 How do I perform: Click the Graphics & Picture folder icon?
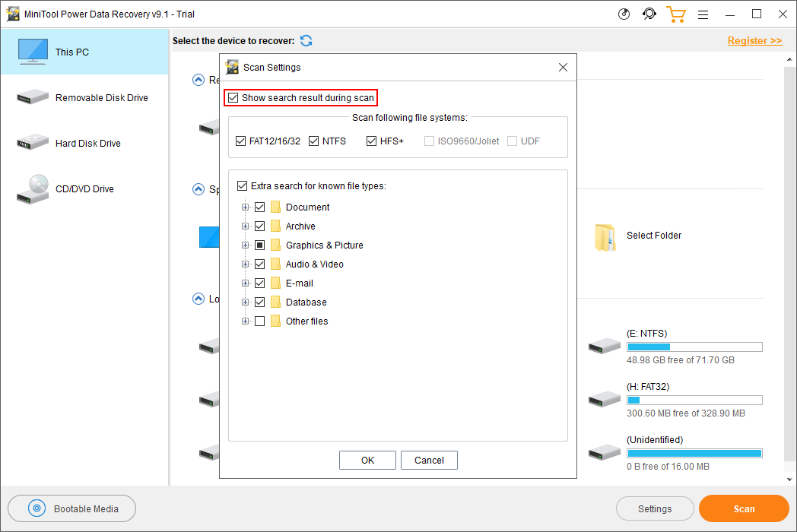pos(275,245)
